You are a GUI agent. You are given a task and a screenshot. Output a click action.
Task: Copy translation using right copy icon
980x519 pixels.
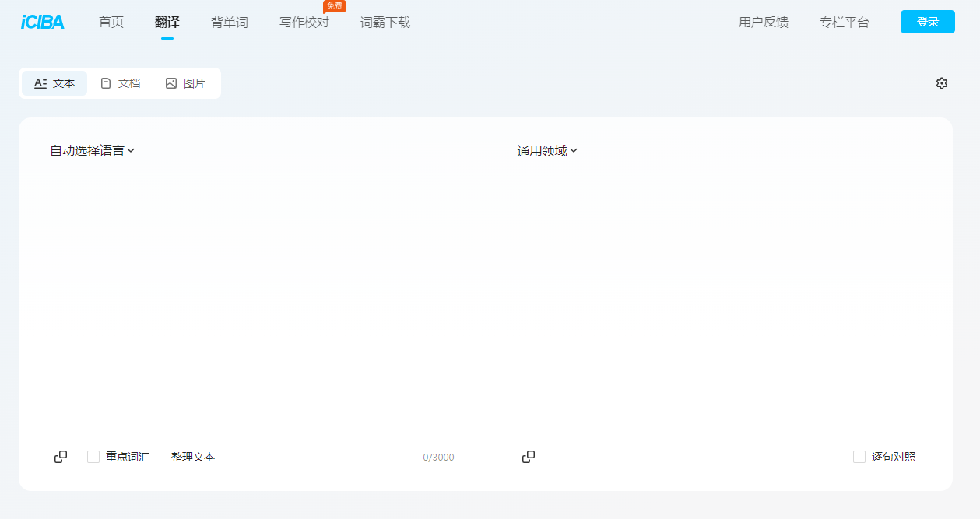(x=529, y=457)
